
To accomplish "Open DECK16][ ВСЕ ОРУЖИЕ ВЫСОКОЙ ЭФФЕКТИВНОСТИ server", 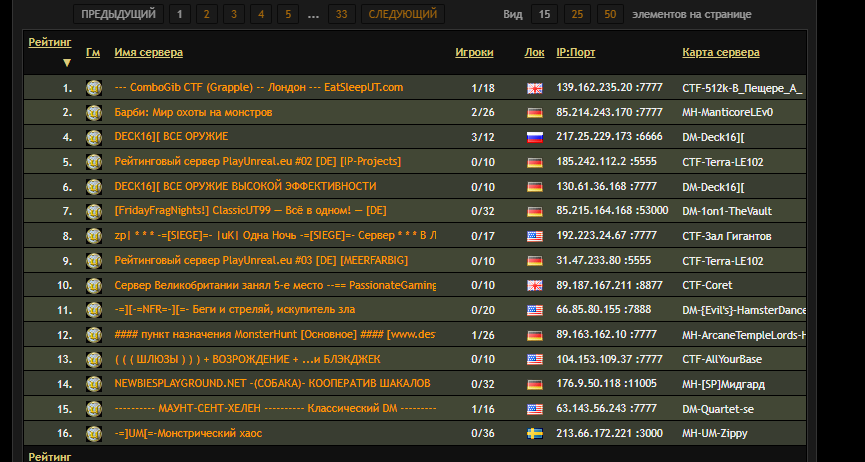I will [x=245, y=186].
